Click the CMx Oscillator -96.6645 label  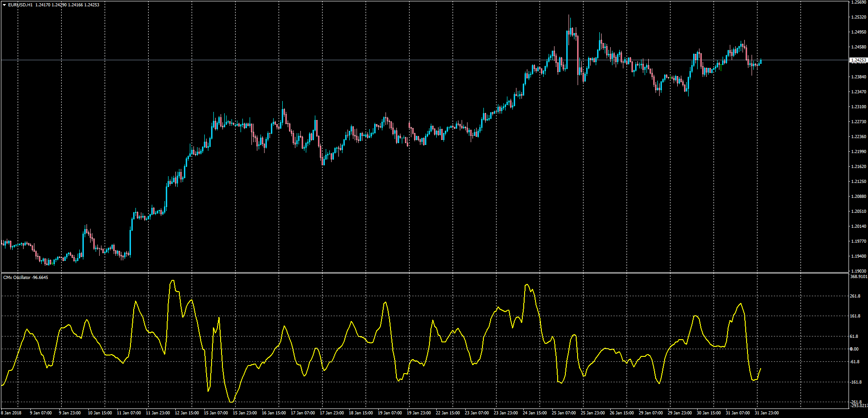click(25, 277)
